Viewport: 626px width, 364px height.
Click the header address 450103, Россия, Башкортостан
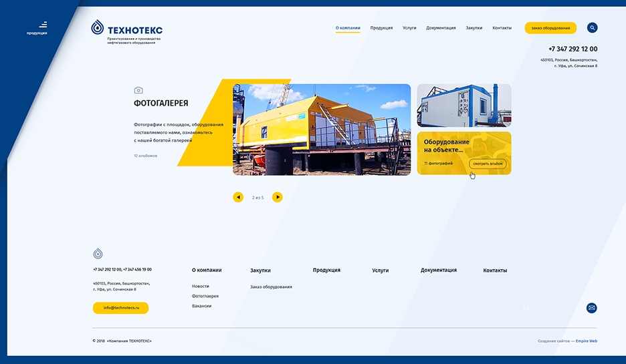pos(569,60)
